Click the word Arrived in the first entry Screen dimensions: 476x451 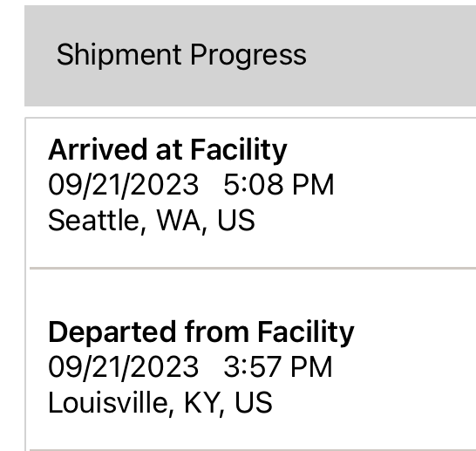(98, 150)
